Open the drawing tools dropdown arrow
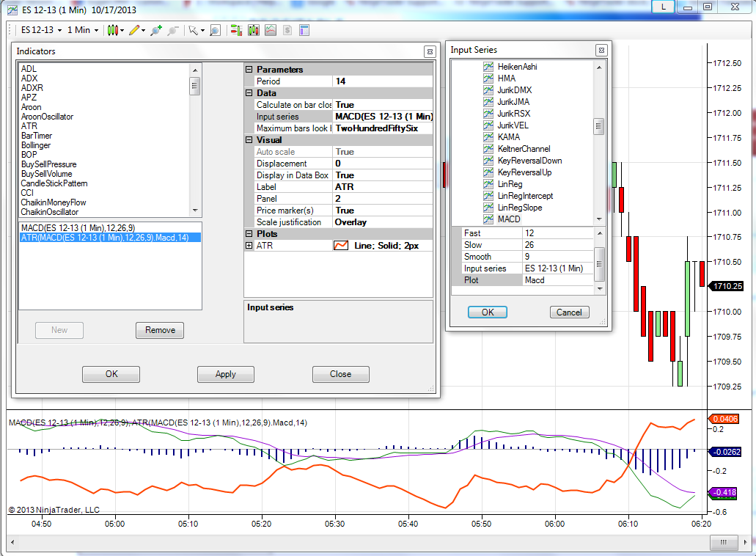Viewport: 756px width, 556px height. [143, 30]
